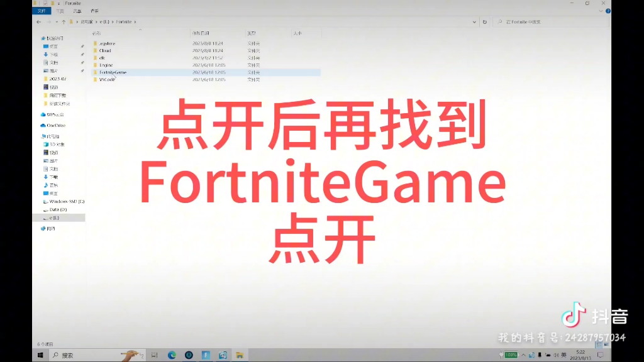Open Microsoft Edge from the taskbar

click(x=172, y=355)
